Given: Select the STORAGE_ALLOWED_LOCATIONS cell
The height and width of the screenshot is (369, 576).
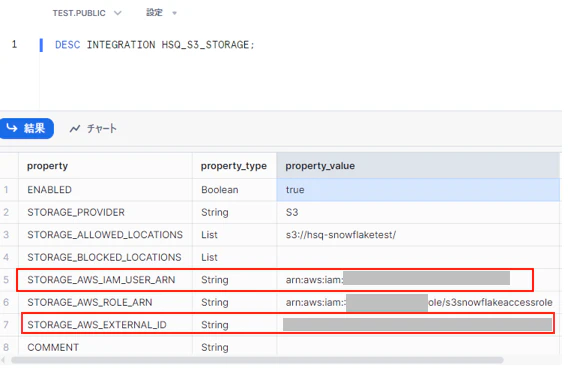Looking at the screenshot, I should (x=105, y=235).
